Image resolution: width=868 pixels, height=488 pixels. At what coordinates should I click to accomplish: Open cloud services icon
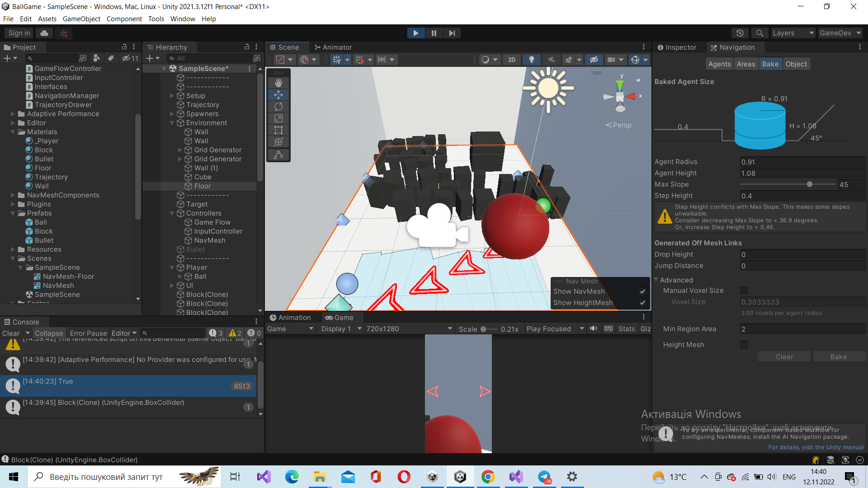[x=44, y=33]
